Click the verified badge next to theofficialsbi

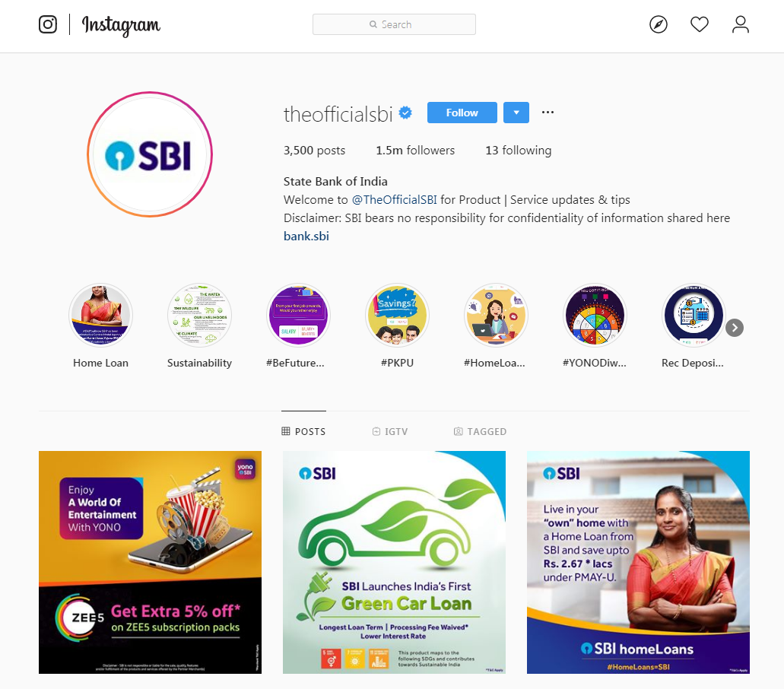coord(405,113)
